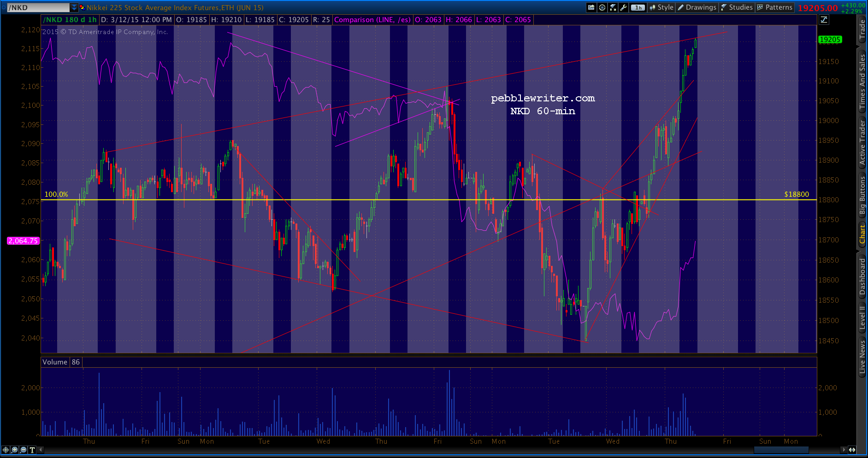Click the axis scale icon near price axis
The width and height of the screenshot is (868, 458).
pos(824,20)
